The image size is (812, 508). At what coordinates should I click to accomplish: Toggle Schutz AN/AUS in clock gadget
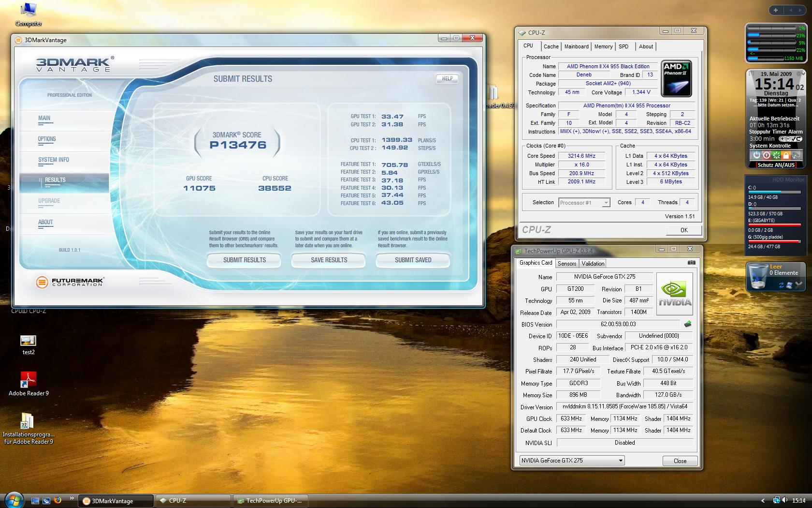click(x=776, y=165)
